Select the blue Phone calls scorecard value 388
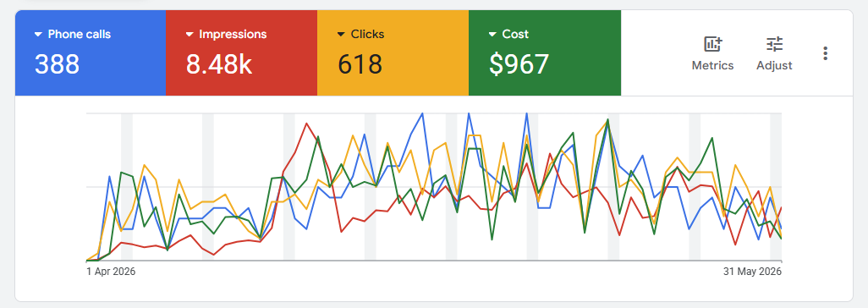This screenshot has height=308, width=868. (57, 64)
